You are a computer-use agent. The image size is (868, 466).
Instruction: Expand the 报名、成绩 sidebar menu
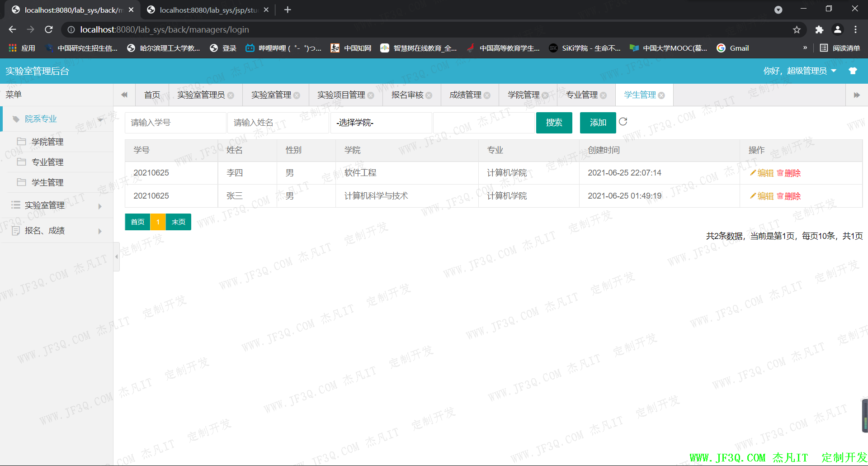click(57, 231)
